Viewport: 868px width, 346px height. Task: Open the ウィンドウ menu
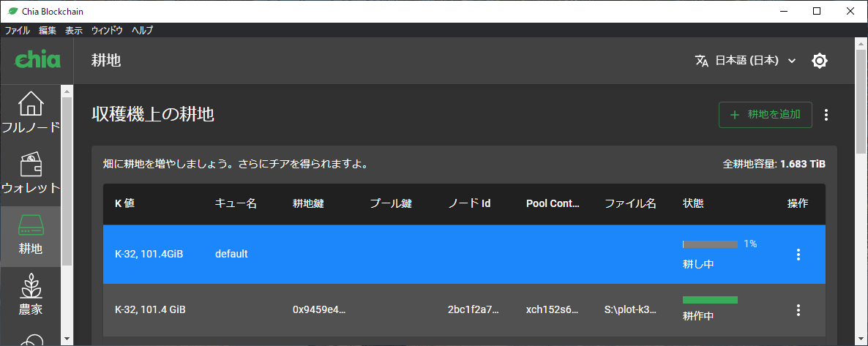107,31
